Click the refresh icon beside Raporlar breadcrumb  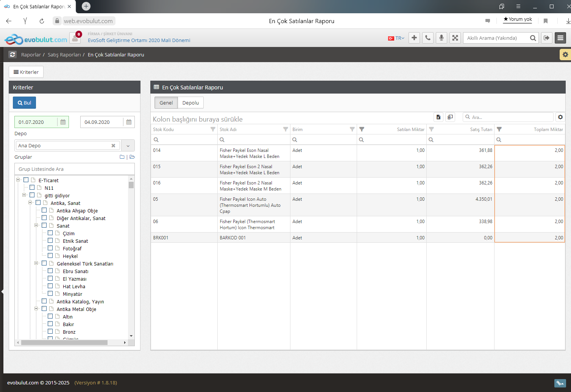pos(12,55)
